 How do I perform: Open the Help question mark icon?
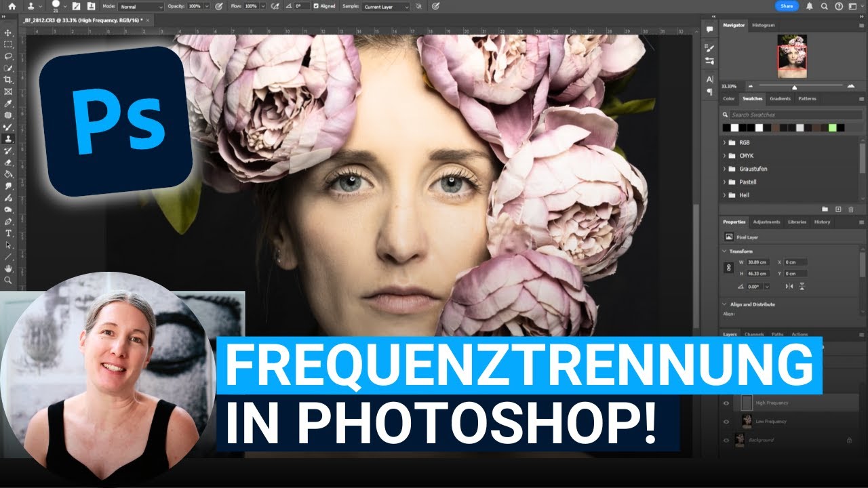click(839, 6)
